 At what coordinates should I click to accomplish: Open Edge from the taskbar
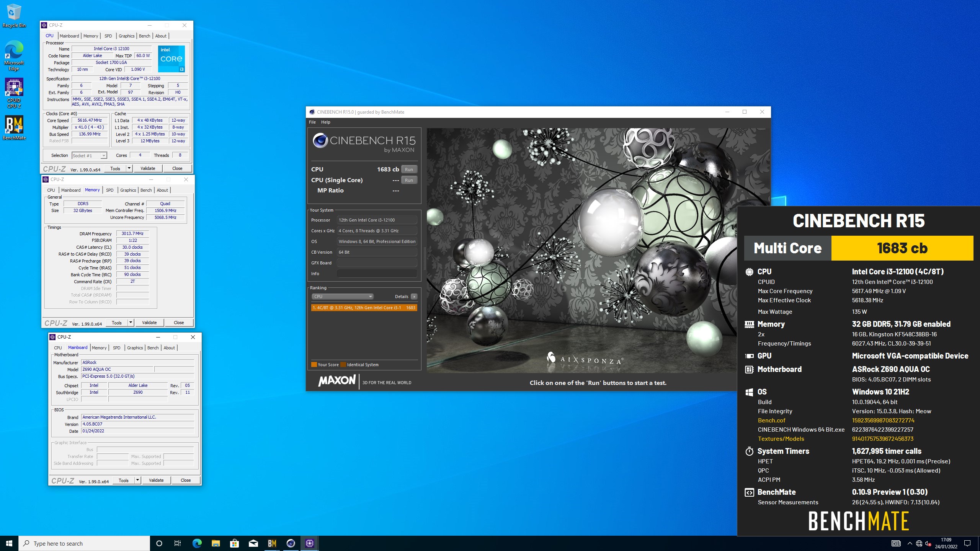197,543
